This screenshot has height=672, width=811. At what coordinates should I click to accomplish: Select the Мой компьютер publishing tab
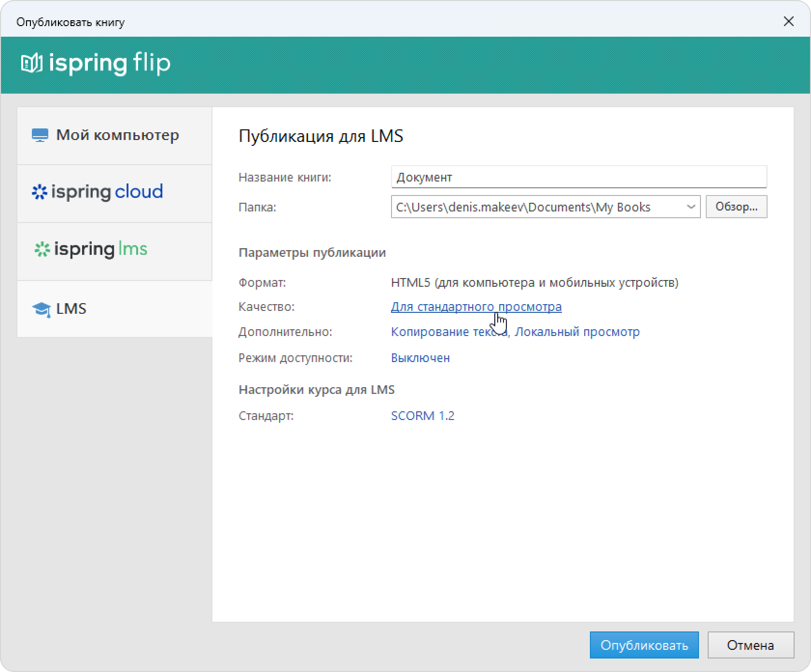tap(114, 136)
